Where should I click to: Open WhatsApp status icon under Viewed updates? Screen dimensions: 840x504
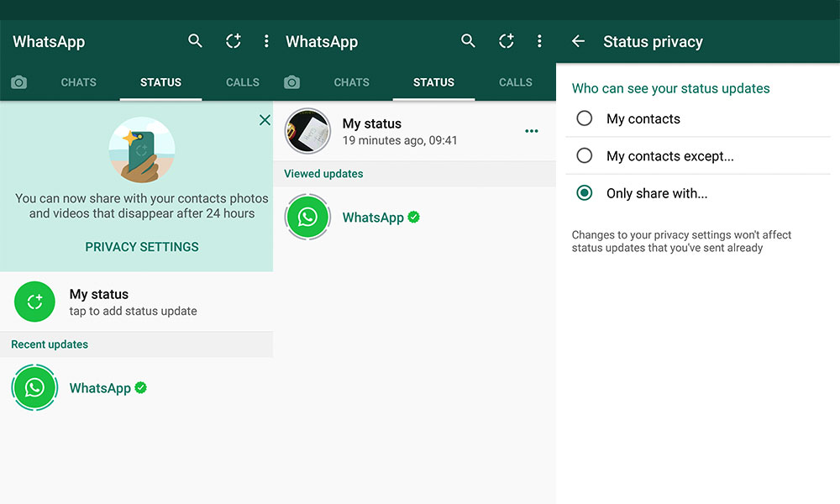(x=307, y=217)
